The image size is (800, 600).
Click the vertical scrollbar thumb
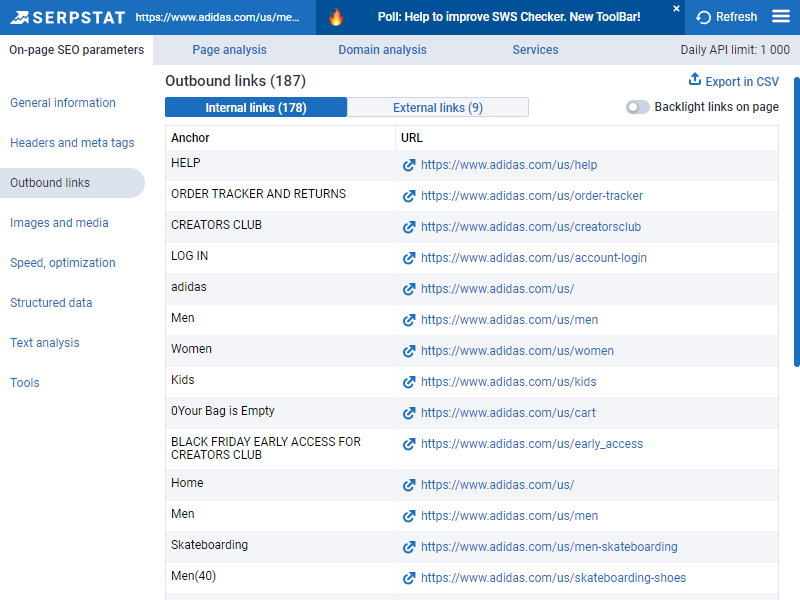pyautogui.click(x=796, y=222)
